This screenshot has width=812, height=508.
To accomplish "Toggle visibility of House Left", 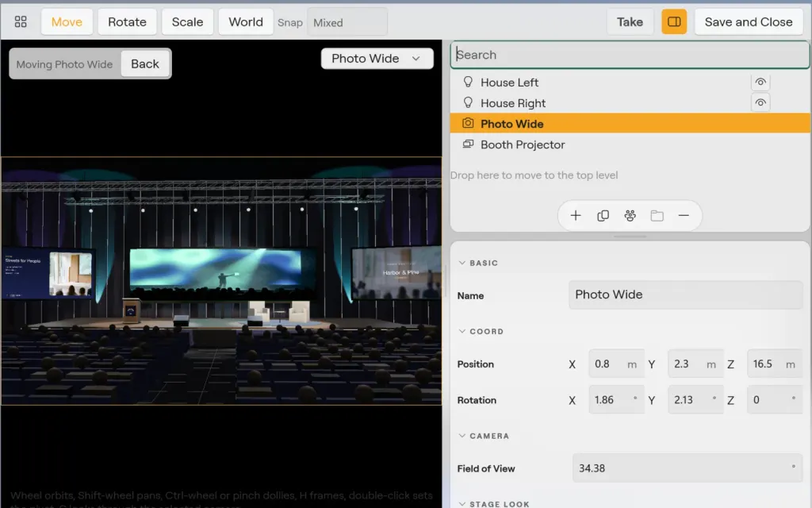I will point(760,82).
